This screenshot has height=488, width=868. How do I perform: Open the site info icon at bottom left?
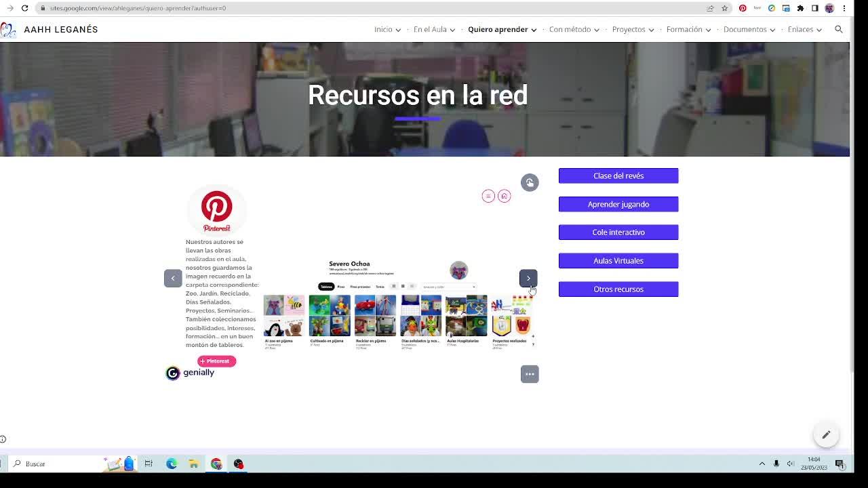3,439
